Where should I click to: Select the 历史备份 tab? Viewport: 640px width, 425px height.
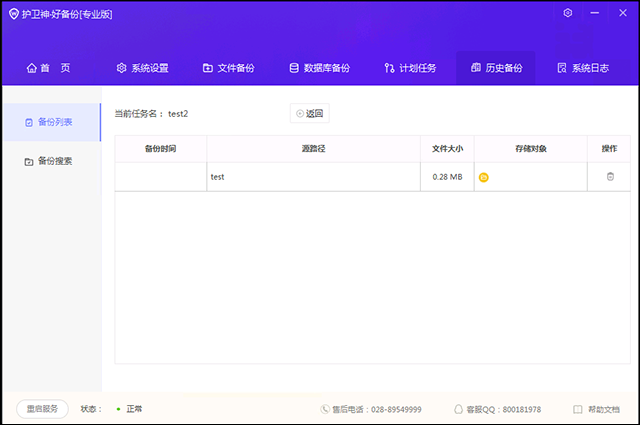[496, 68]
